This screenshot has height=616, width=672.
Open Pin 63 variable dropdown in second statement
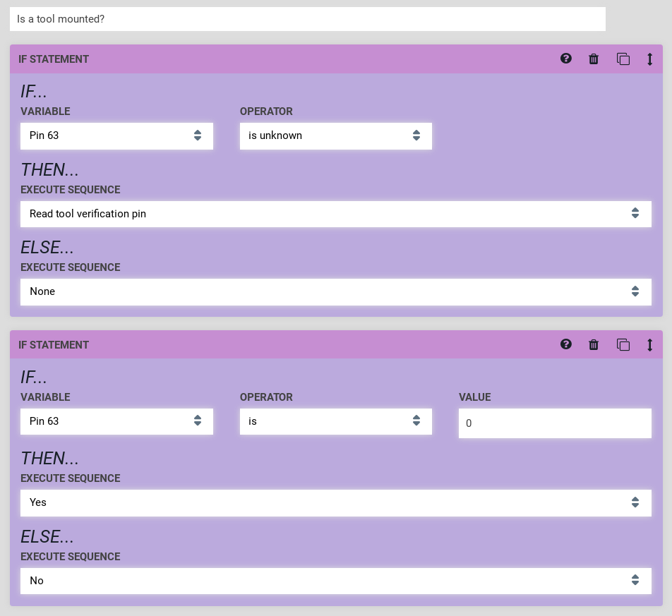click(x=116, y=421)
